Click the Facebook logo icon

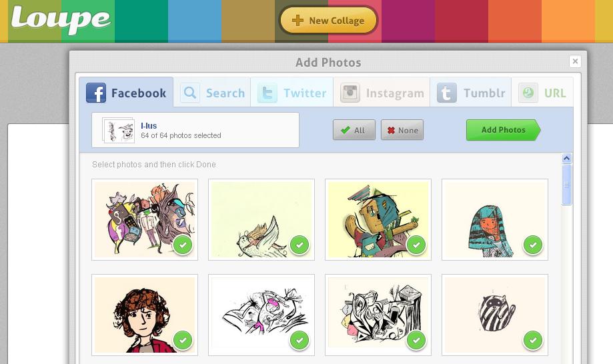coord(96,93)
